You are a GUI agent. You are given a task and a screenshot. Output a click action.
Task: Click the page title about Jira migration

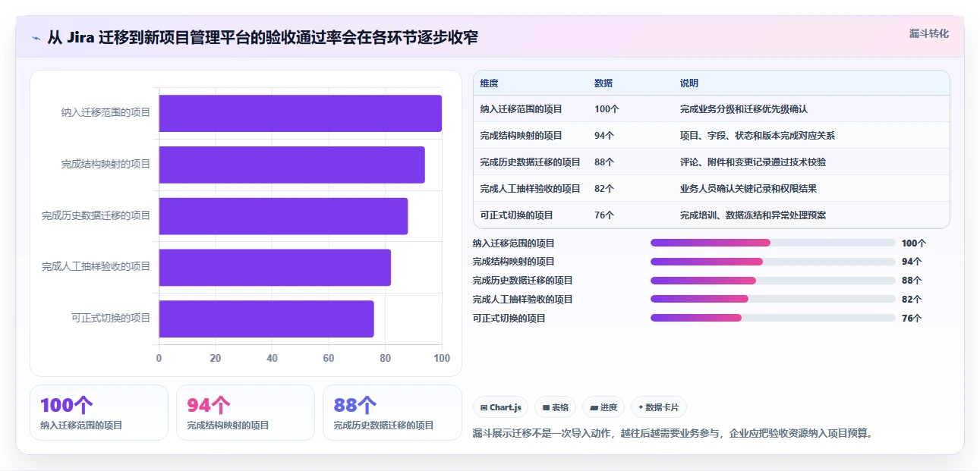coord(263,37)
